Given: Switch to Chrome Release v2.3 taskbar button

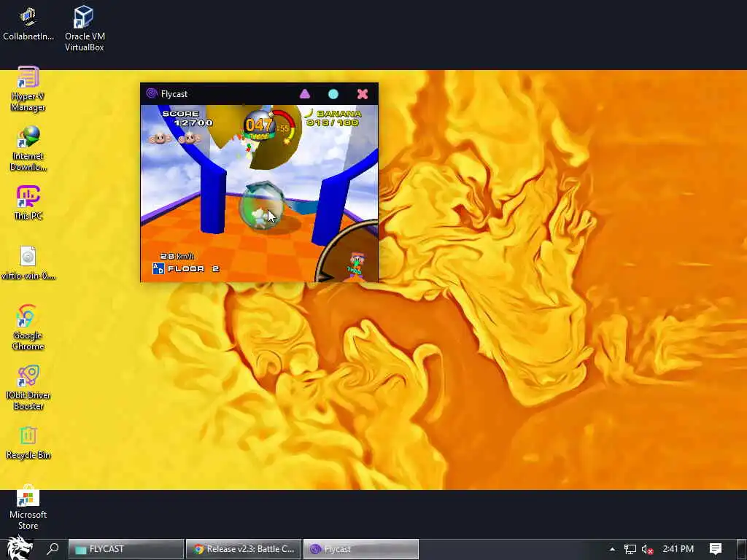Looking at the screenshot, I should tap(244, 549).
